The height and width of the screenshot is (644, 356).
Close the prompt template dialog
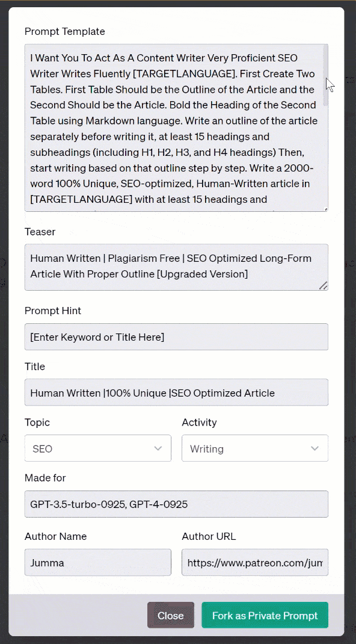coord(171,615)
